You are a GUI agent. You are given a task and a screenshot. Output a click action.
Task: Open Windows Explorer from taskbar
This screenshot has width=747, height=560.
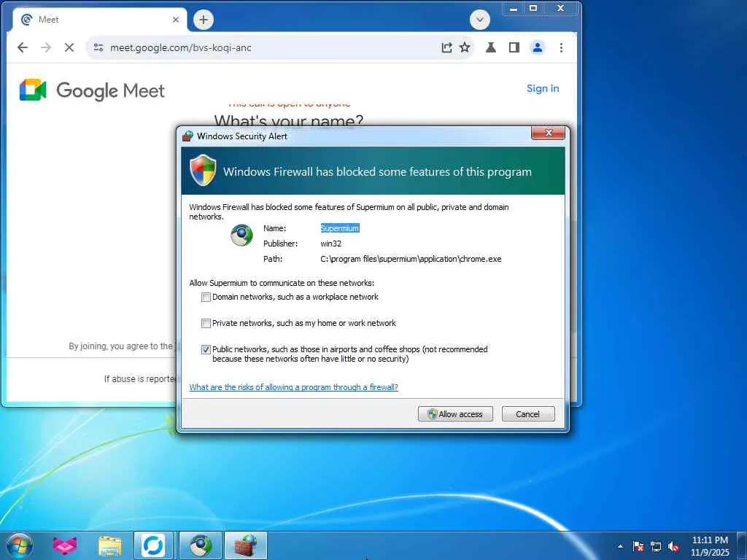coord(110,545)
